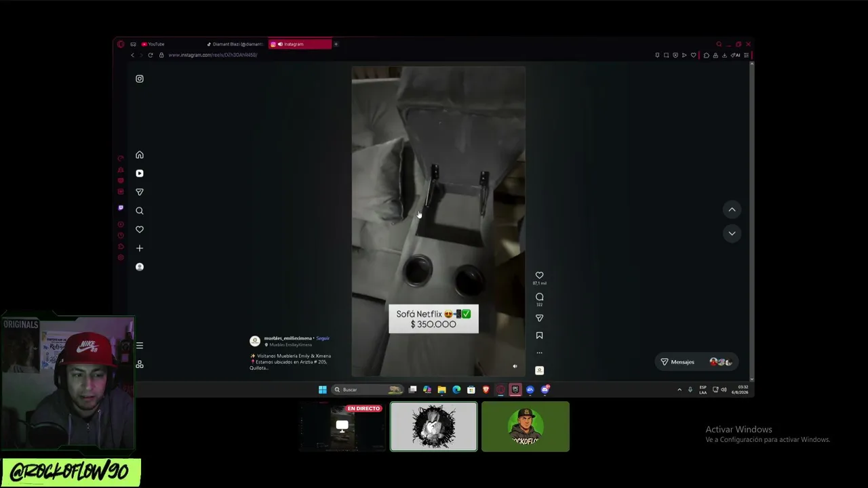Screen dimensions: 868x488
Task: Open the hamburger More menu in Instagram sidebar
Action: tap(140, 346)
